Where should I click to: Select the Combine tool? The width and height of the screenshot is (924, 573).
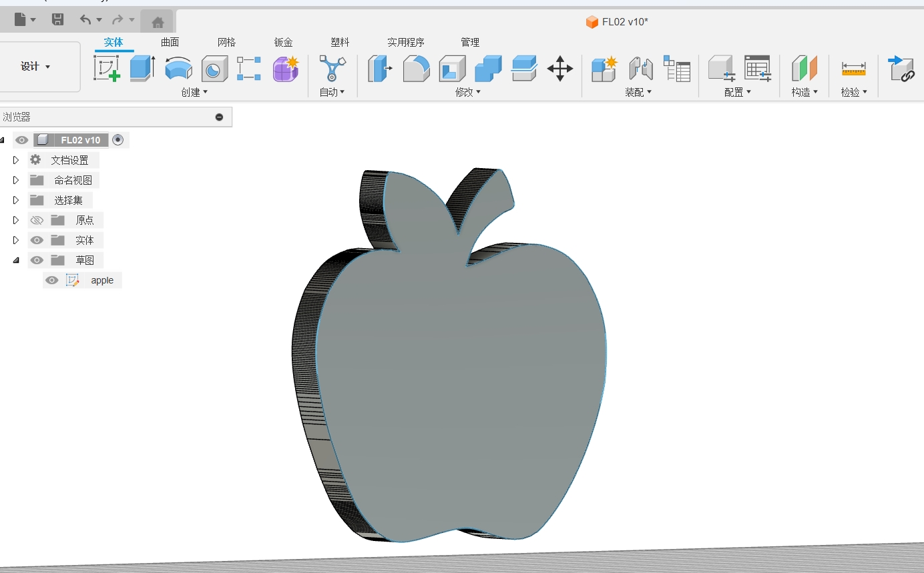click(x=488, y=68)
